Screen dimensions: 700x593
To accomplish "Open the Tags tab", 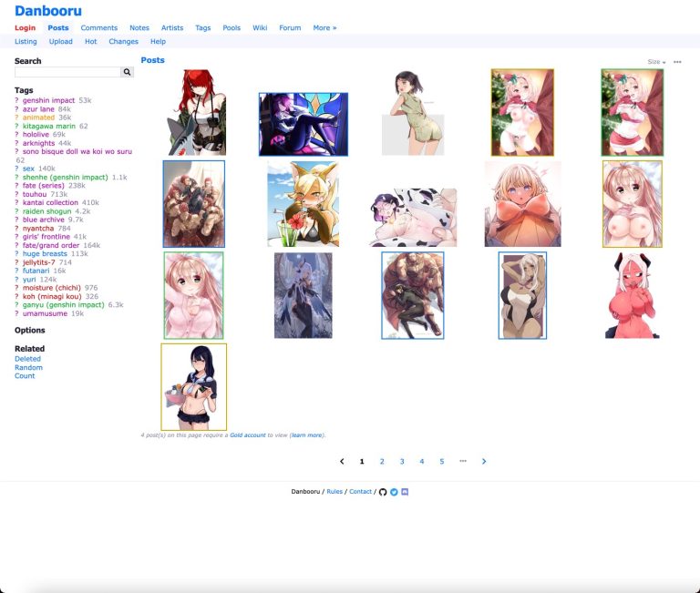I will click(x=202, y=27).
